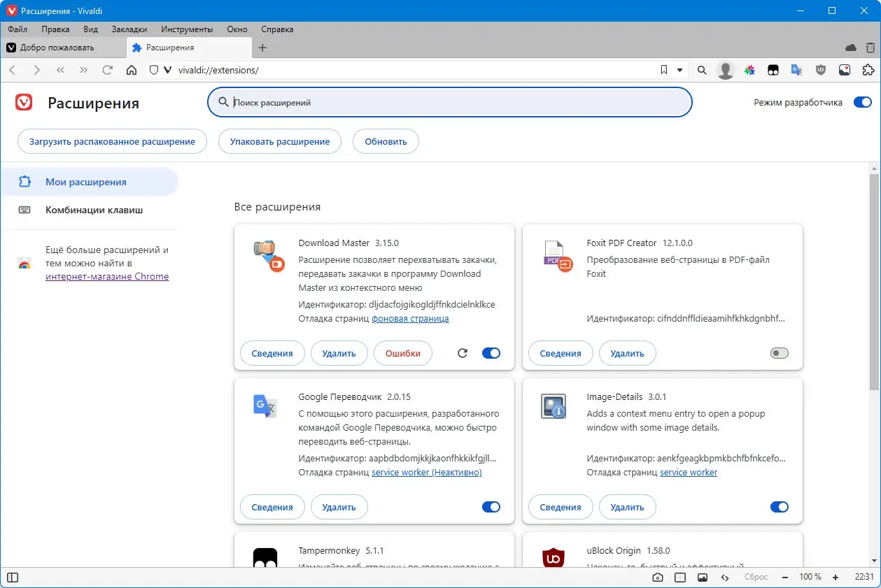Click the fast forward navigation button
Image resolution: width=881 pixels, height=588 pixels.
point(84,70)
